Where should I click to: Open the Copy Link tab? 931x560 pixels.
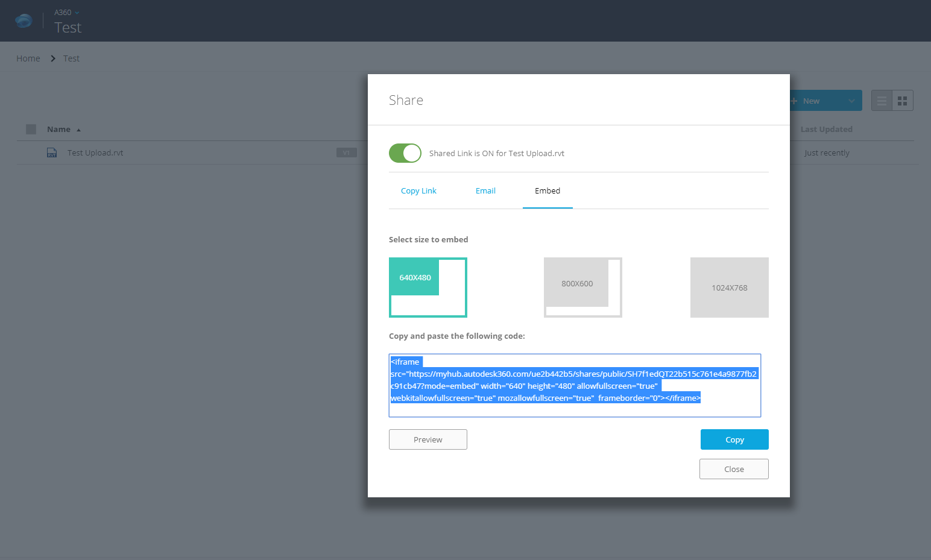(x=418, y=190)
